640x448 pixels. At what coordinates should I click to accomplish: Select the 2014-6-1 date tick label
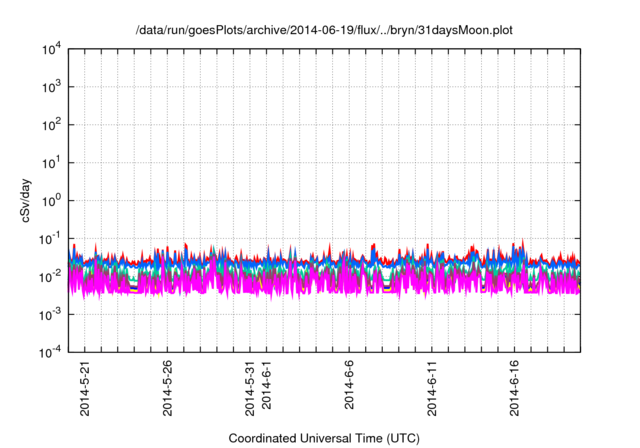[267, 387]
